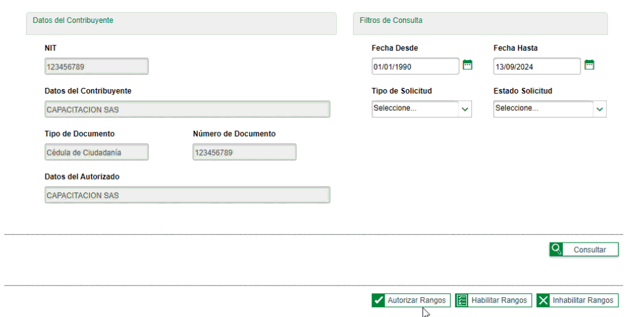This screenshot has width=644, height=317.
Task: Click into the Fecha Hasta date field
Action: (x=536, y=66)
